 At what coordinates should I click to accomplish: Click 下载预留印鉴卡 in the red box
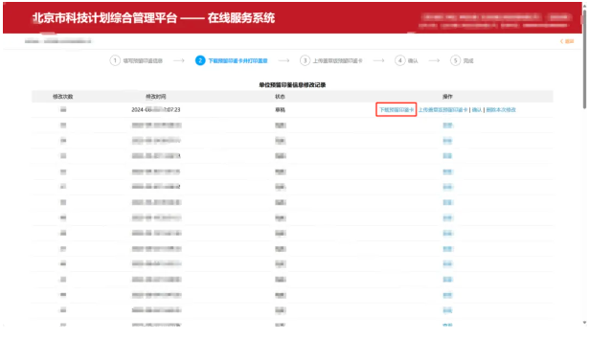point(396,110)
